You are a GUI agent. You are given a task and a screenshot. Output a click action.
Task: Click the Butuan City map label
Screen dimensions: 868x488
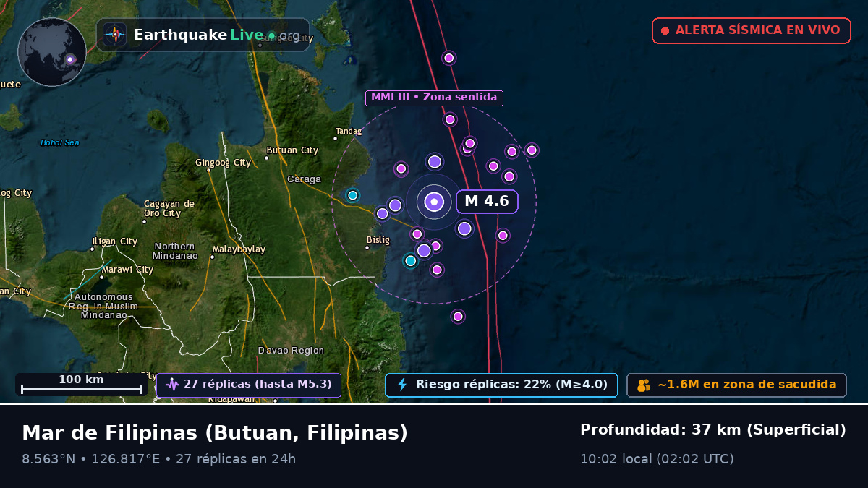[292, 150]
